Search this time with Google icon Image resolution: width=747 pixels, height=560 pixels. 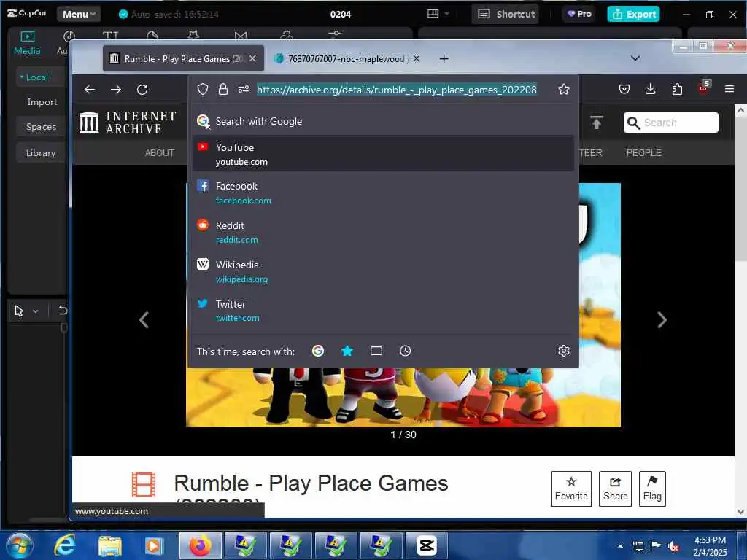pyautogui.click(x=318, y=351)
